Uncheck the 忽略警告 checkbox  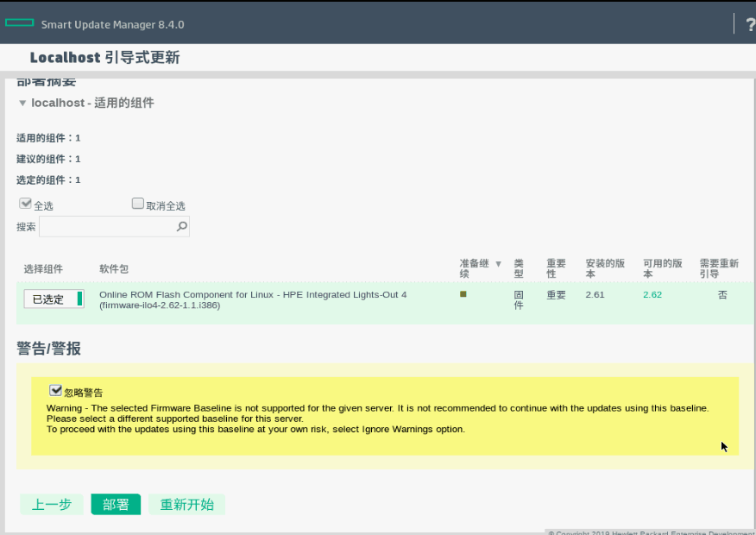[x=56, y=391]
